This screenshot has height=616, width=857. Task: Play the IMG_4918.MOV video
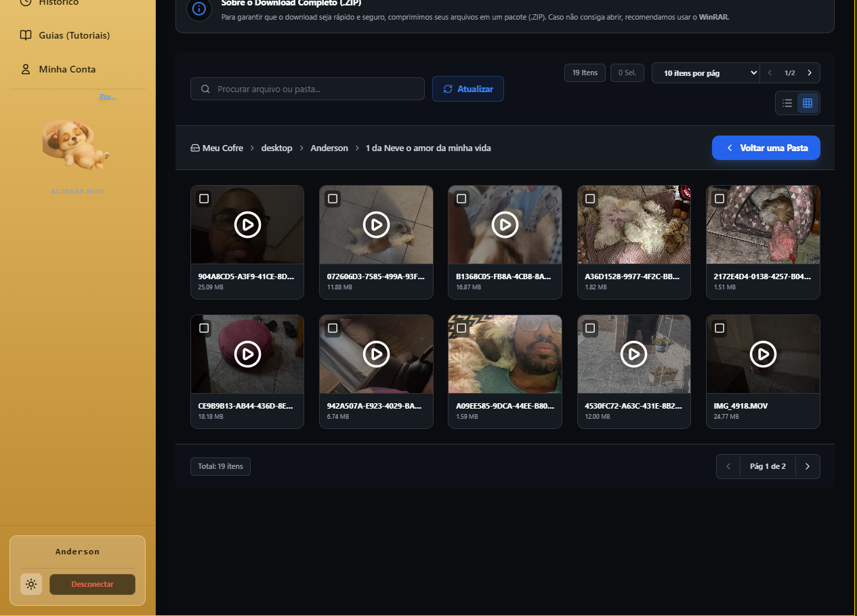pyautogui.click(x=763, y=354)
